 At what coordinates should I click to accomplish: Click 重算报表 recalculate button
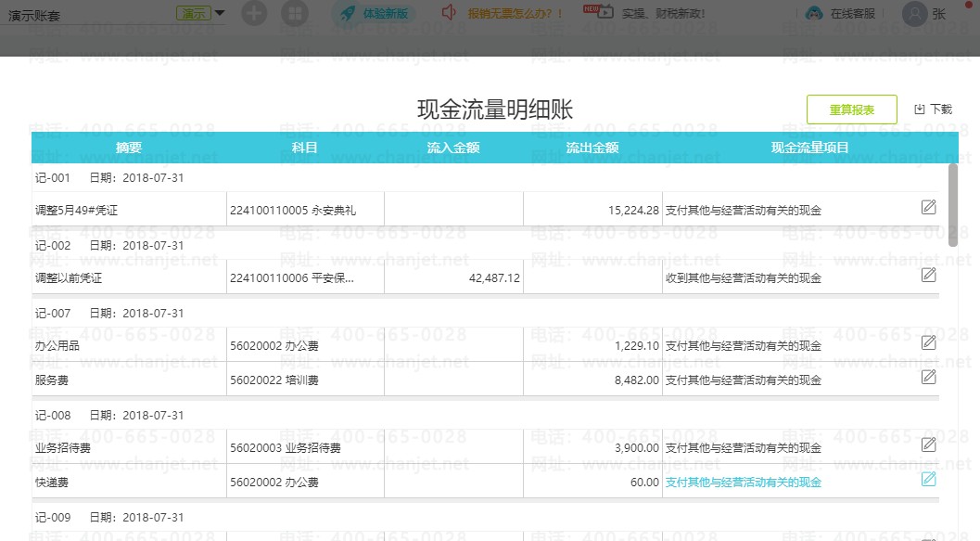[x=852, y=109]
